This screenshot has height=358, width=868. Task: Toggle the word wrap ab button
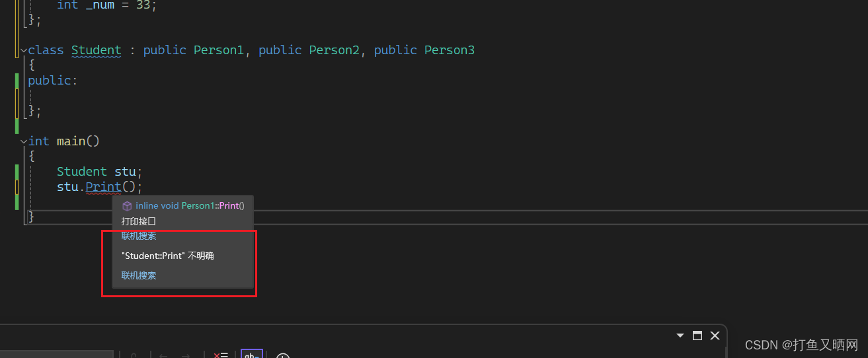coord(251,355)
